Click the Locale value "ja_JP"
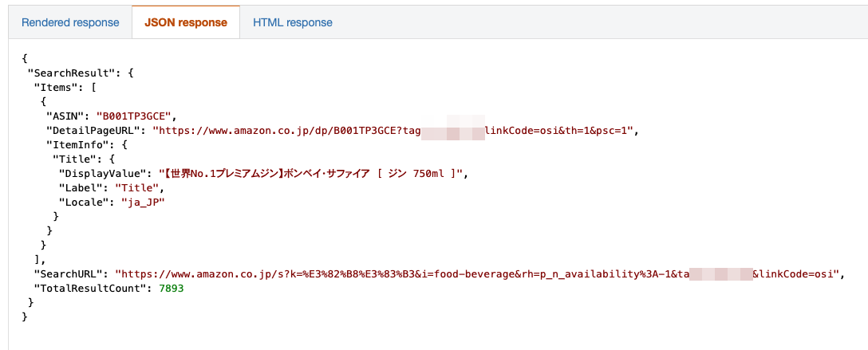The height and width of the screenshot is (350, 868). click(x=147, y=202)
